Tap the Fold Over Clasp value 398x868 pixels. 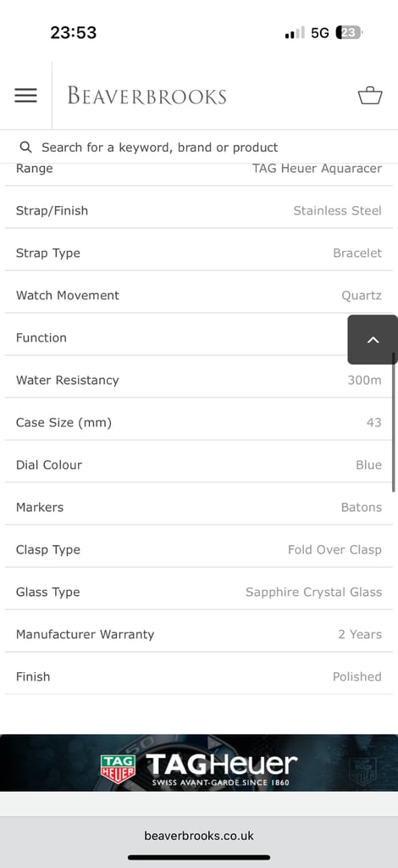[334, 549]
